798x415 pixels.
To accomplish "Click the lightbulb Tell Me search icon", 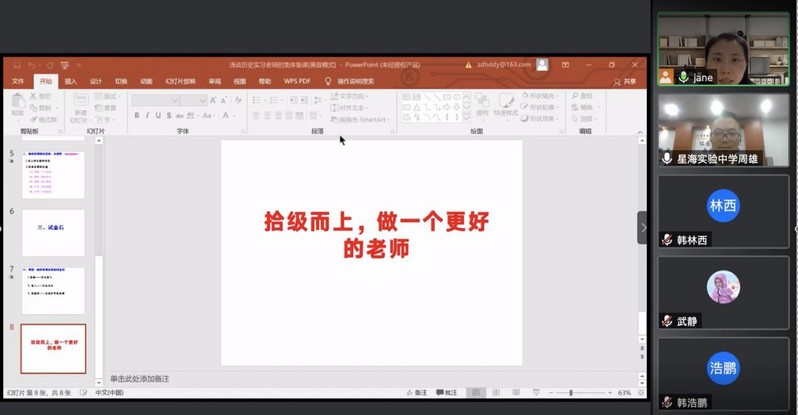I will (x=328, y=81).
